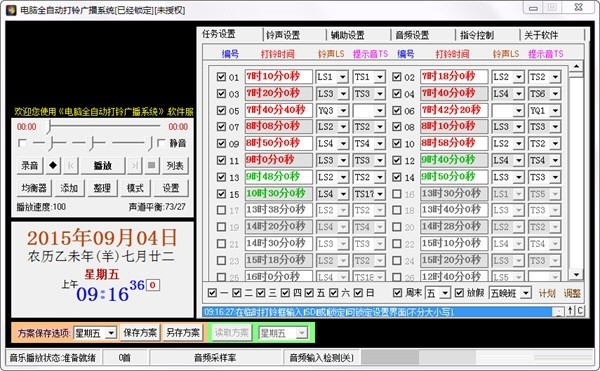The width and height of the screenshot is (600, 371).
Task: Open task 05 YQ3 dropdown
Action: (343, 111)
